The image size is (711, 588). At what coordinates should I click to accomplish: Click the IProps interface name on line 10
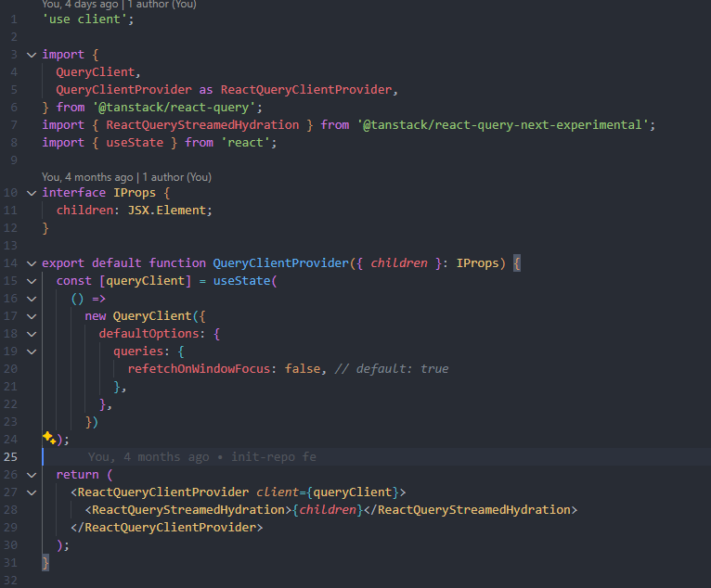[135, 193]
